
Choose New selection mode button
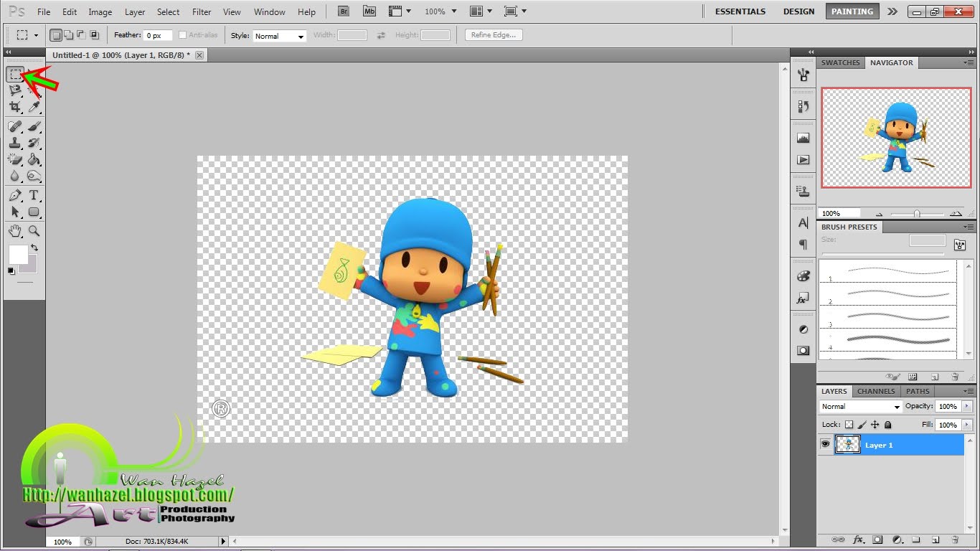tap(56, 34)
